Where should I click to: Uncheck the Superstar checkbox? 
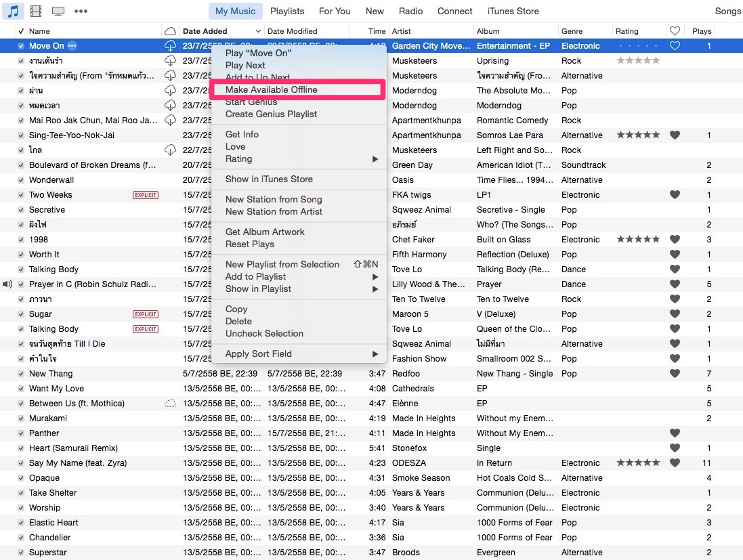point(21,553)
